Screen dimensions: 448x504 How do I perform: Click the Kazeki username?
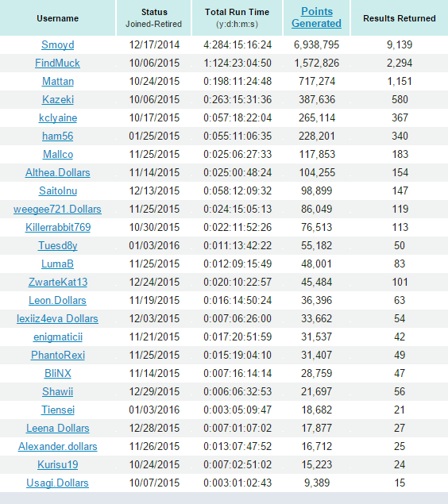pyautogui.click(x=58, y=100)
